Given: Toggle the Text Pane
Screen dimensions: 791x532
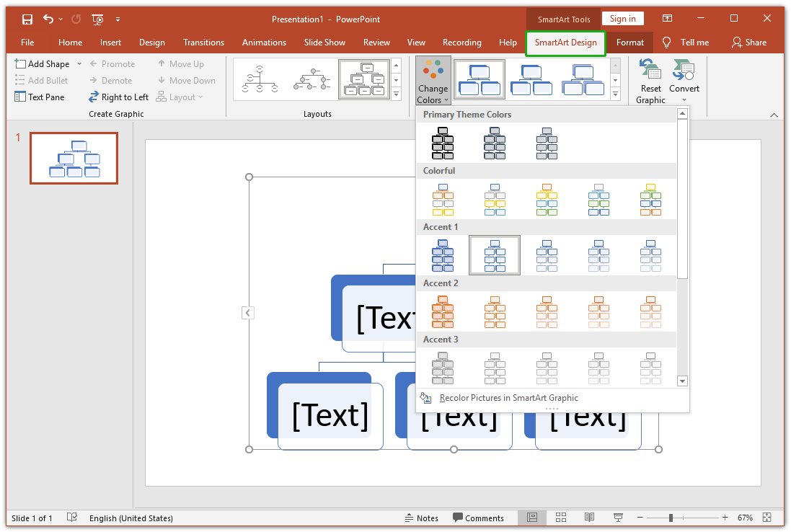Looking at the screenshot, I should coord(40,97).
